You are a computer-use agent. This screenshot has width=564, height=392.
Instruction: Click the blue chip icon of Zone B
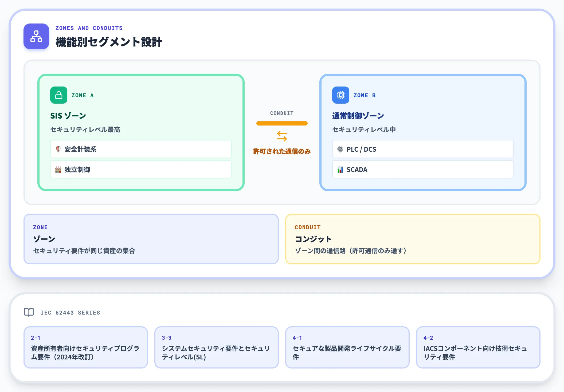point(341,95)
